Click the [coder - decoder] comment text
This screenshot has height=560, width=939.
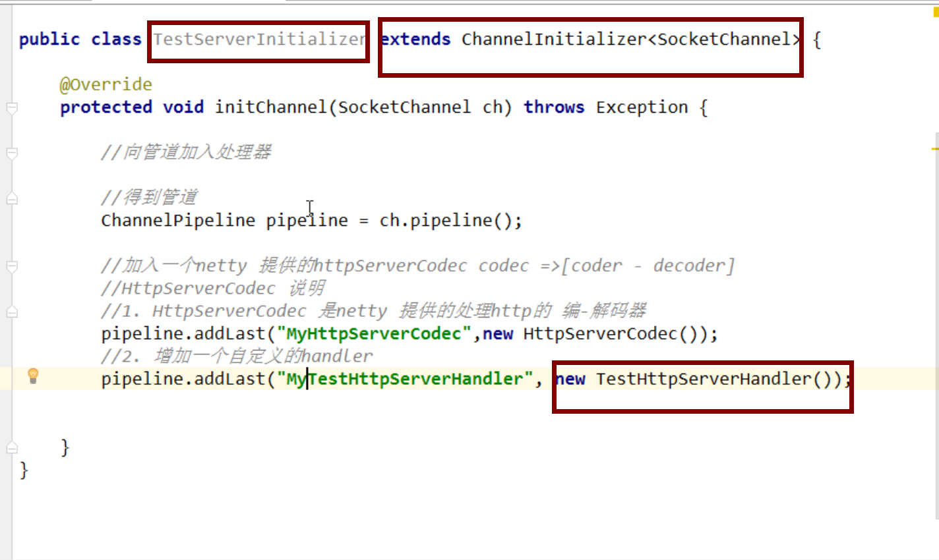[x=648, y=266]
